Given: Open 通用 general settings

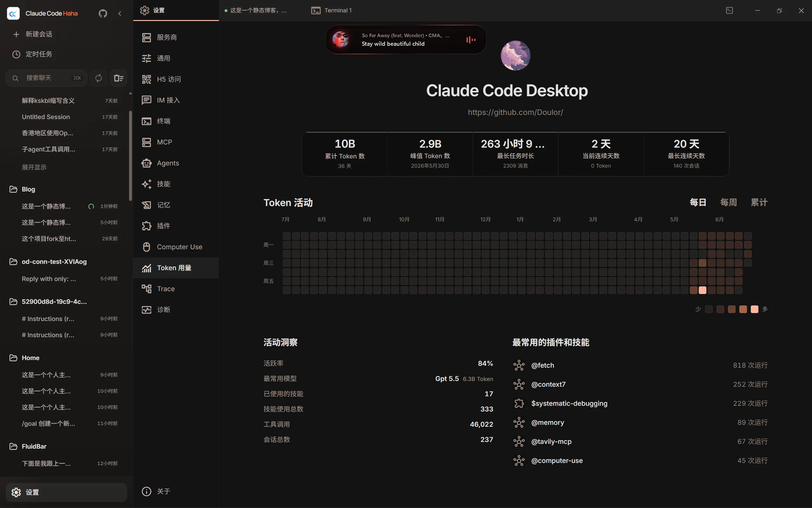Looking at the screenshot, I should (x=176, y=58).
